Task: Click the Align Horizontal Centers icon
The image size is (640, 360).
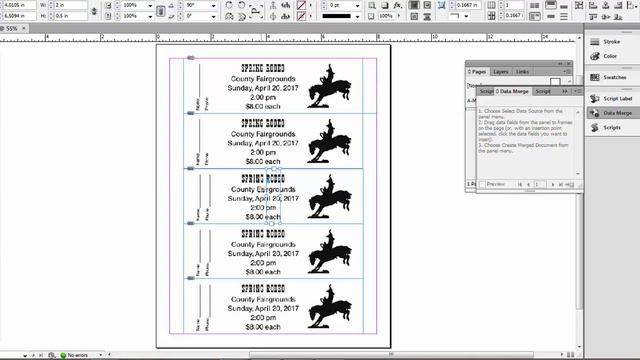Action: click(x=606, y=5)
